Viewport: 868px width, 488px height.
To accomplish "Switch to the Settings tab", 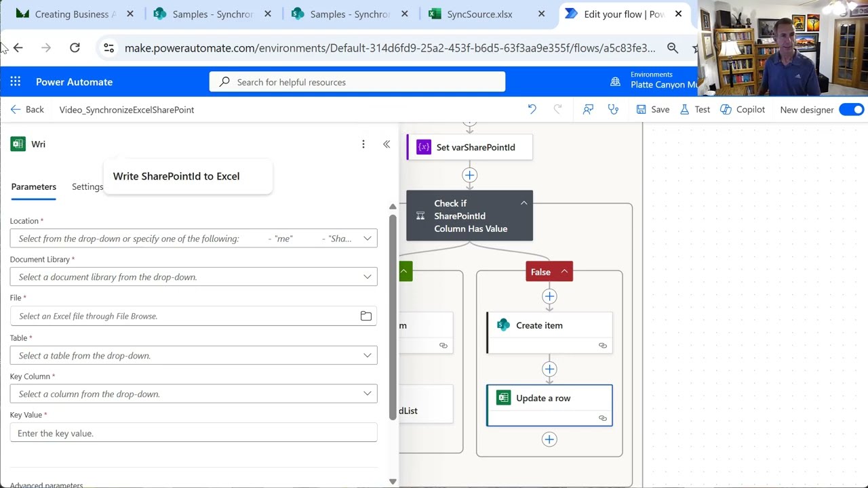I will [87, 186].
